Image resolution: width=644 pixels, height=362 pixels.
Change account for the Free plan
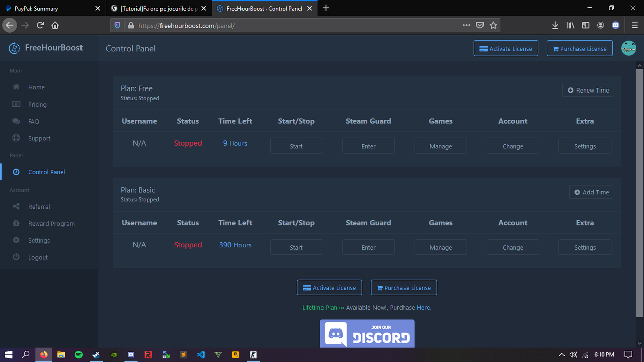[x=513, y=146]
